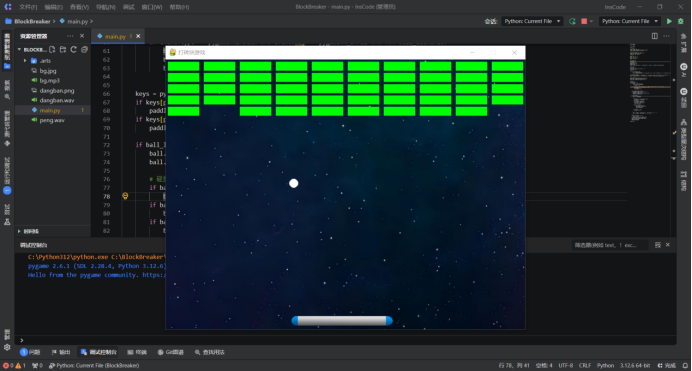Image resolution: width=692 pixels, height=371 pixels.
Task: Stop the running program with red square
Action: coord(584,21)
